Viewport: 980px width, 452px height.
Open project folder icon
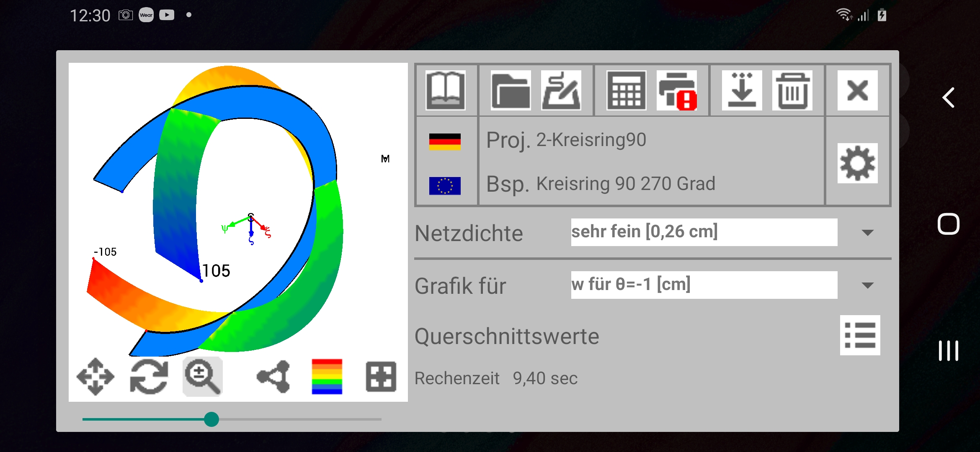pos(511,90)
